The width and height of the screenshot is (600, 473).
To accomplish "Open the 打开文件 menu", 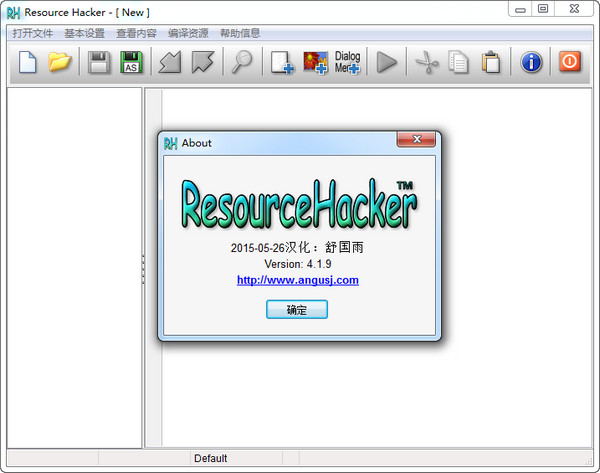I will 33,33.
